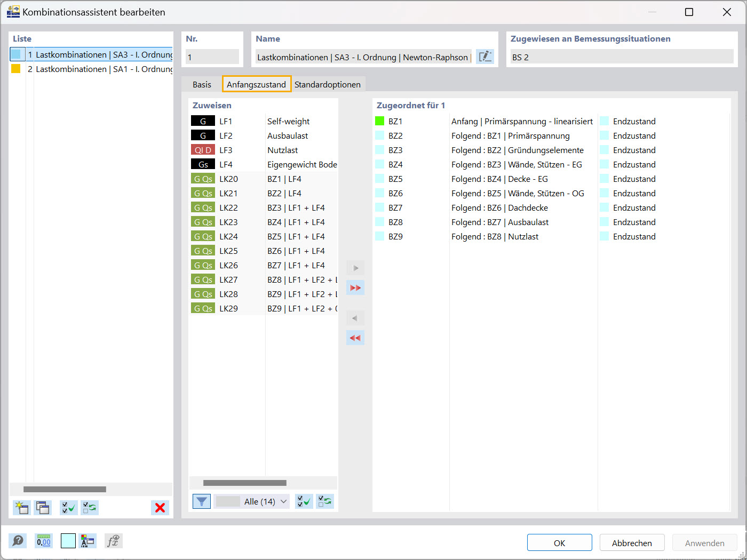747x560 pixels.
Task: Open the Anfangszustand tab
Action: tap(257, 84)
